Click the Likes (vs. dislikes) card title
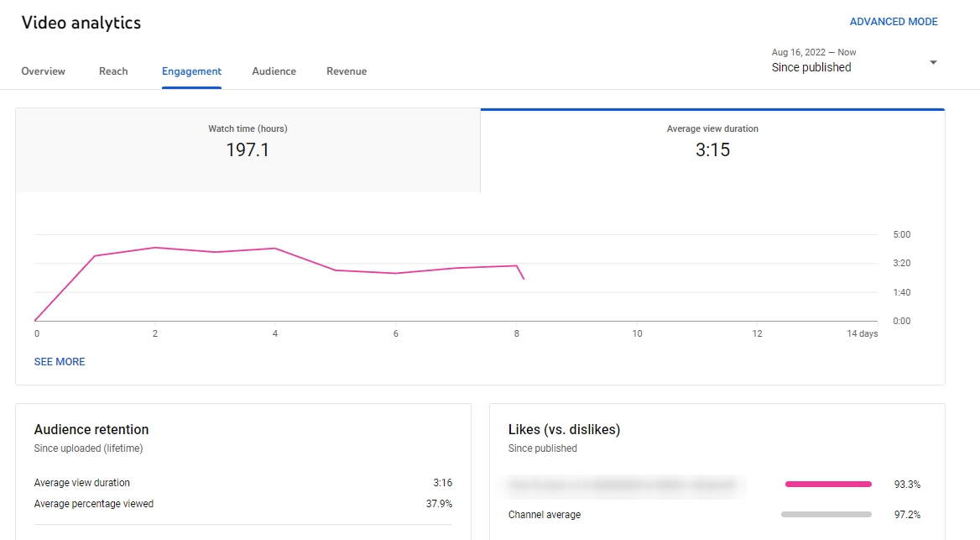The image size is (980, 540). click(x=564, y=430)
